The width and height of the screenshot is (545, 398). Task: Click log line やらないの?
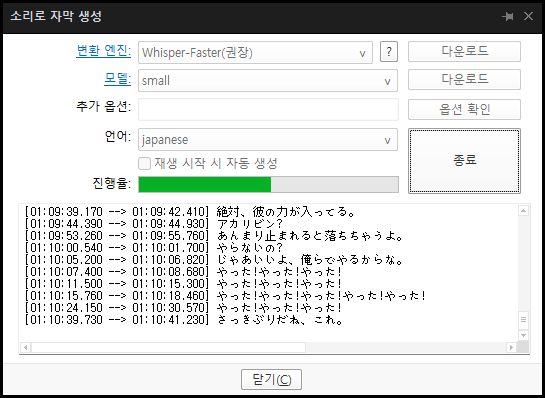click(x=154, y=248)
